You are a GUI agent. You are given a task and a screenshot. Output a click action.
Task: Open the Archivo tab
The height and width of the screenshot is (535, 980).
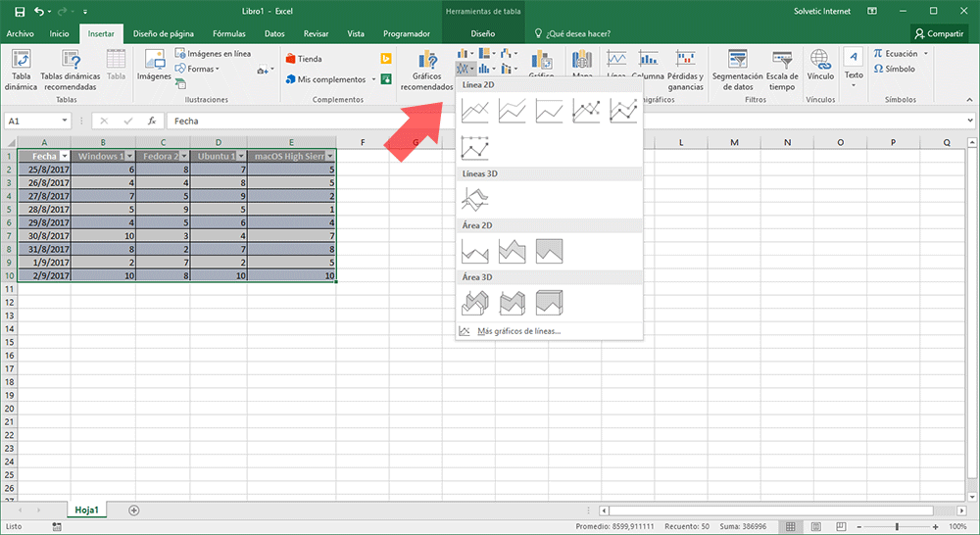click(20, 33)
